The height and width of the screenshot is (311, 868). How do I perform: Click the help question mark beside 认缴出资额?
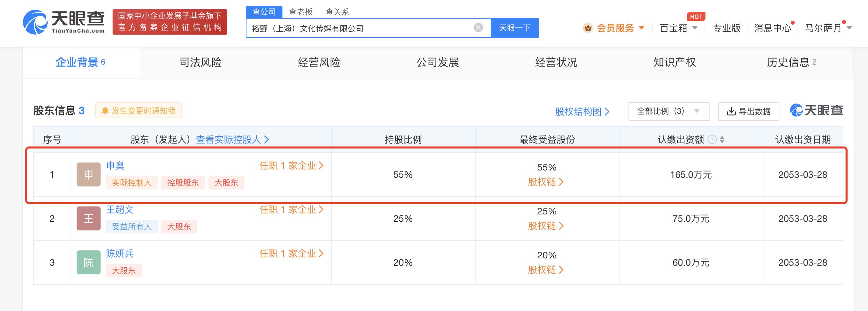pos(712,139)
